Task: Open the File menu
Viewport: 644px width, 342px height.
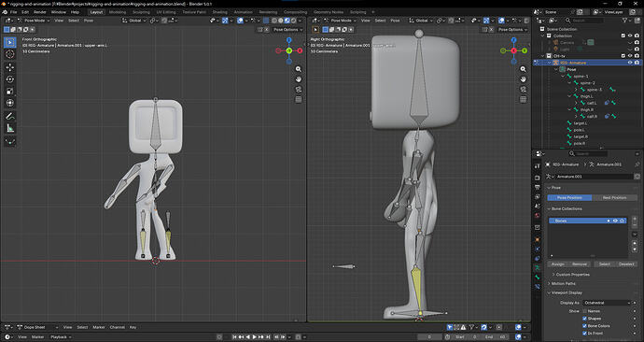Action: coord(14,12)
